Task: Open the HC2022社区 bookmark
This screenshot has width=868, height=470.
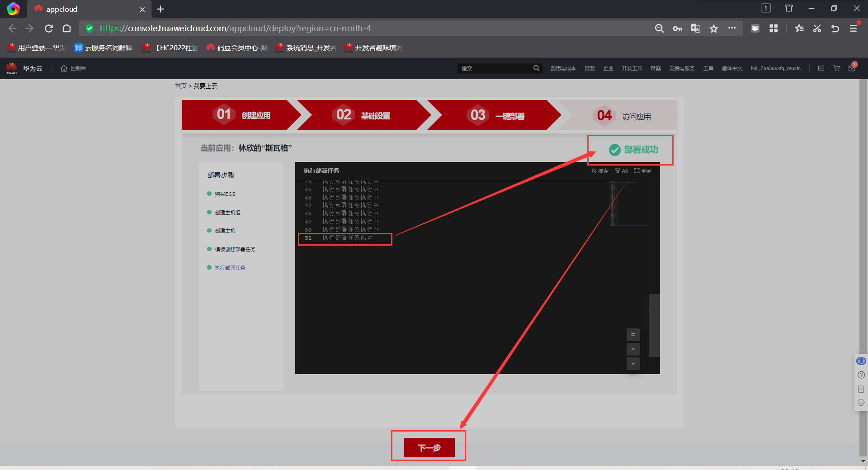Action: pyautogui.click(x=170, y=47)
